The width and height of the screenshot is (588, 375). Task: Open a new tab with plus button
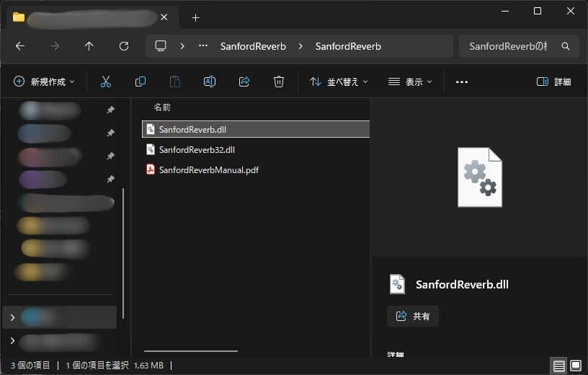pyautogui.click(x=195, y=17)
